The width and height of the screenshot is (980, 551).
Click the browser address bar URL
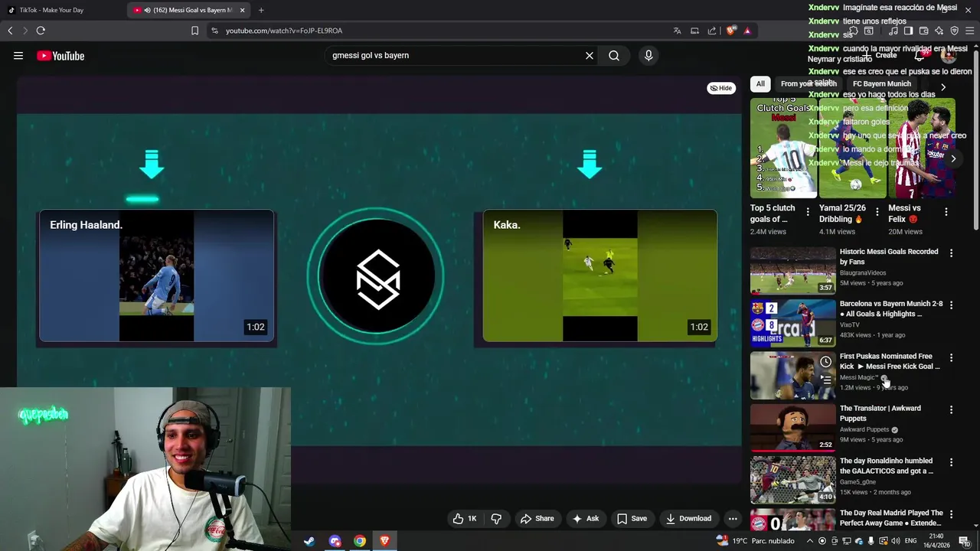(284, 31)
